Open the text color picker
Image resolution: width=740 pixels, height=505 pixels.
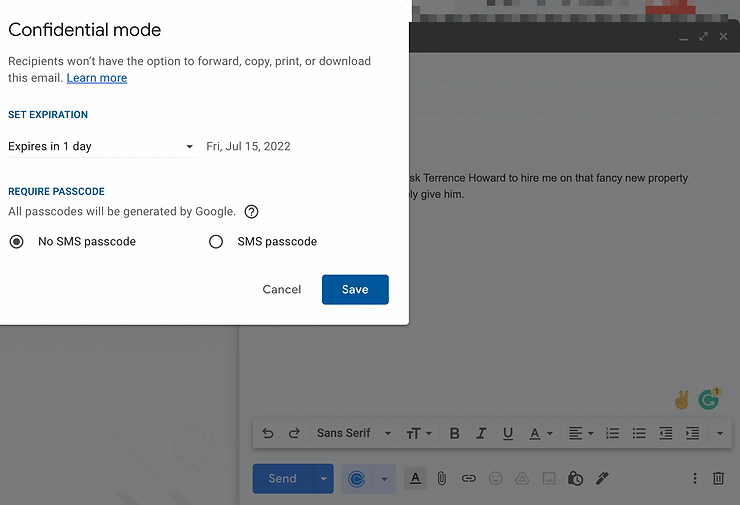(540, 433)
